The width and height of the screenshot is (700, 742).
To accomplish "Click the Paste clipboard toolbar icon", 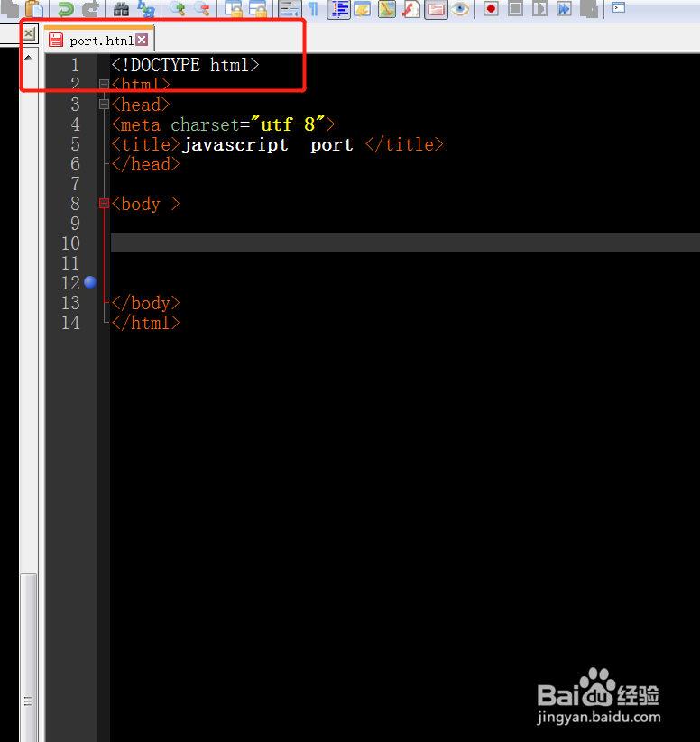I will click(x=34, y=8).
